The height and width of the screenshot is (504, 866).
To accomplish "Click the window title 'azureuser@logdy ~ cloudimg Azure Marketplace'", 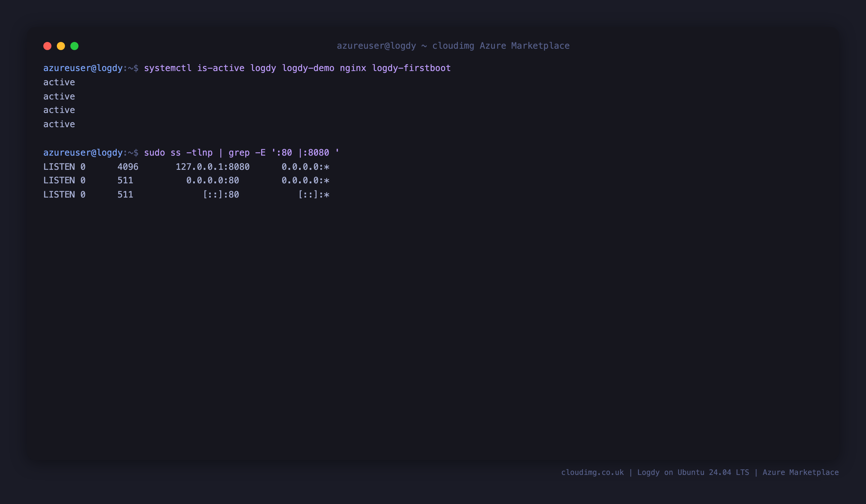I will point(453,46).
